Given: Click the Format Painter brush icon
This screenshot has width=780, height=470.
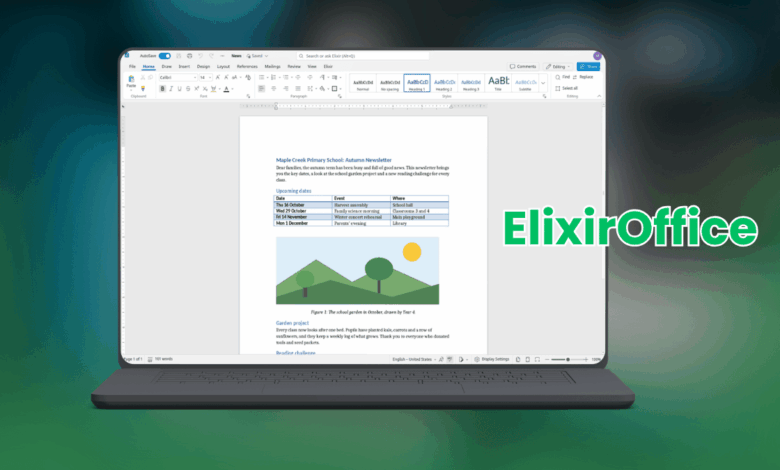Looking at the screenshot, I should tap(143, 89).
